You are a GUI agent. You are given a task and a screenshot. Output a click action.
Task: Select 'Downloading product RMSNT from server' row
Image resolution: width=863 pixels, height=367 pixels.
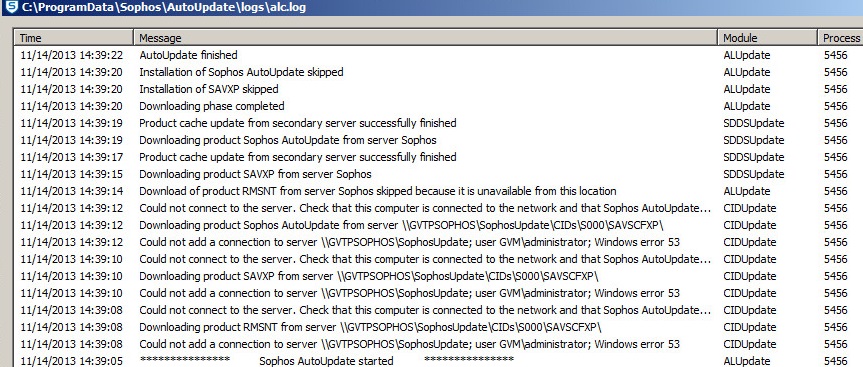pyautogui.click(x=439, y=327)
